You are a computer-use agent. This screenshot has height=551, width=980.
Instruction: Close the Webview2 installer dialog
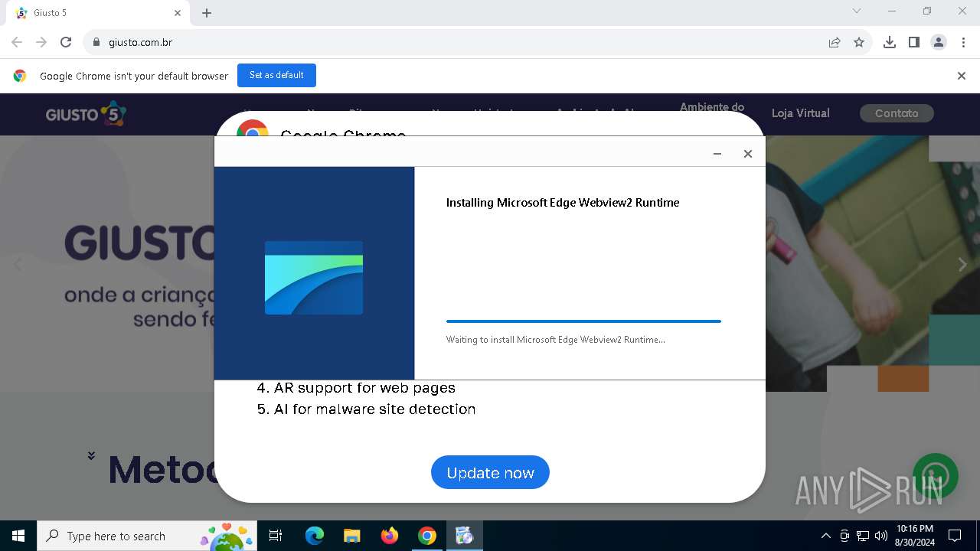click(748, 154)
